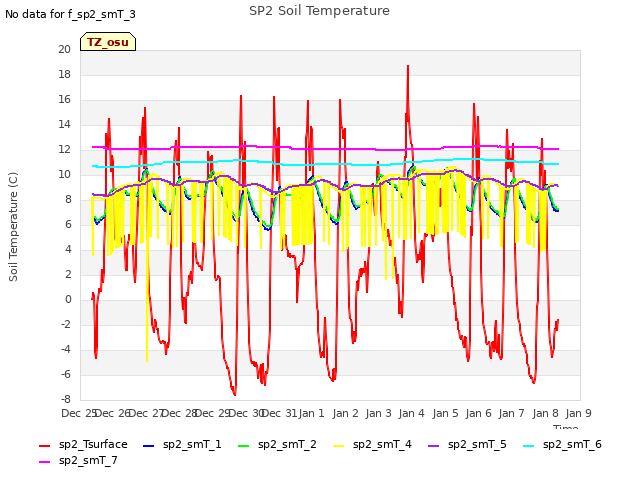
Task: Click the No data for f_sp2_smT_3 message
Action: [x=70, y=14]
